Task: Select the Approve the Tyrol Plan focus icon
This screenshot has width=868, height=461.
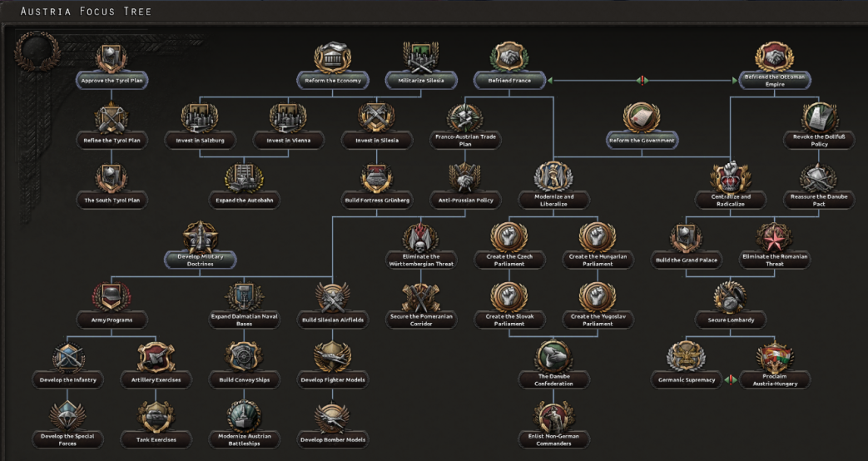Action: pos(112,58)
